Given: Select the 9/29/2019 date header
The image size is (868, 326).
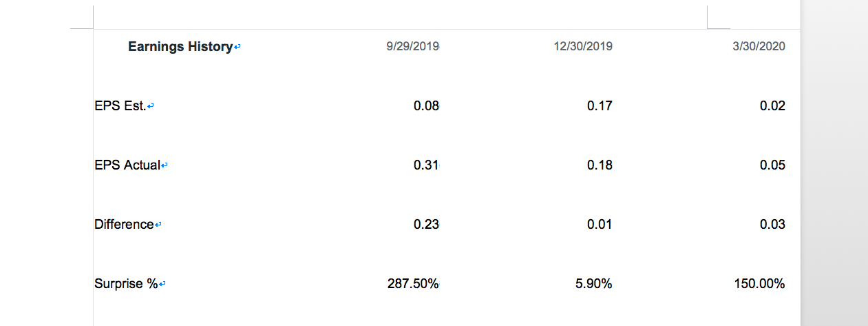Looking at the screenshot, I should click(413, 47).
